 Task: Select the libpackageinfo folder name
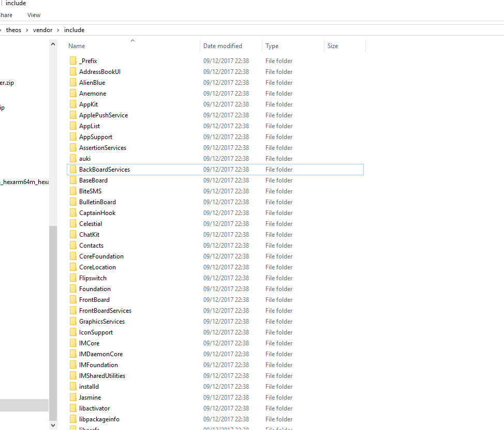pyautogui.click(x=99, y=419)
